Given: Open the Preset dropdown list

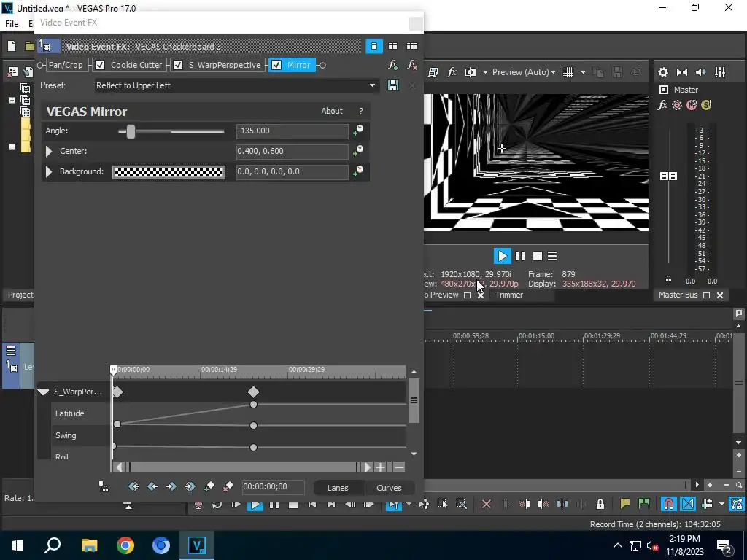Looking at the screenshot, I should (x=372, y=85).
